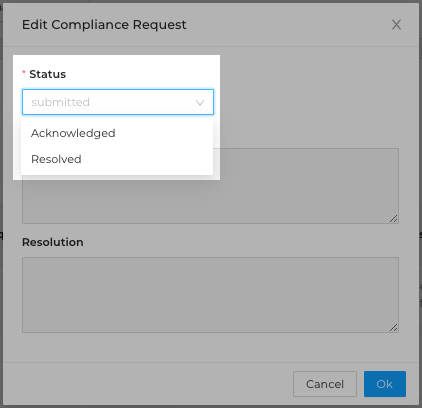Close the Edit Compliance Request dialog
Image resolution: width=422 pixels, height=408 pixels.
396,24
